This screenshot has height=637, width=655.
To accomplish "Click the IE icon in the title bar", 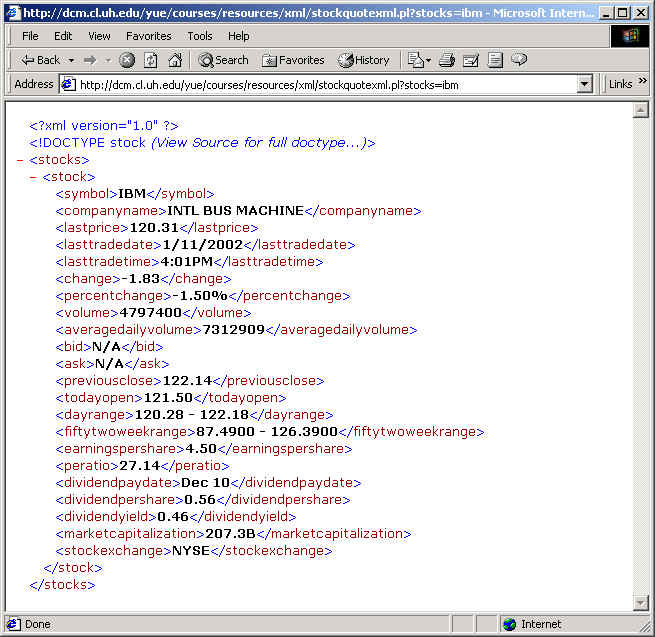I will pos(14,13).
